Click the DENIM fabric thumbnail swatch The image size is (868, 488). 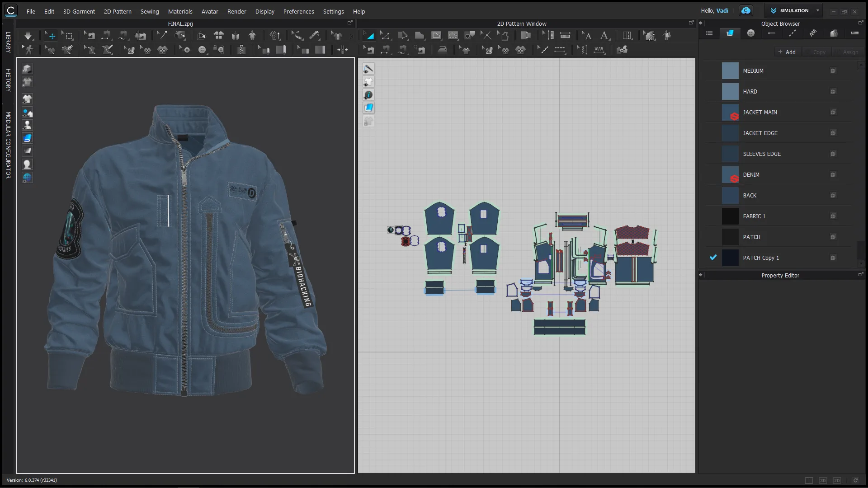731,175
